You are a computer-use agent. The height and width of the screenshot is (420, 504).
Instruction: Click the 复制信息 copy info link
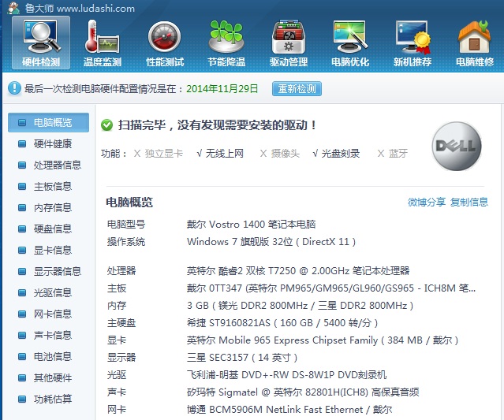point(469,203)
